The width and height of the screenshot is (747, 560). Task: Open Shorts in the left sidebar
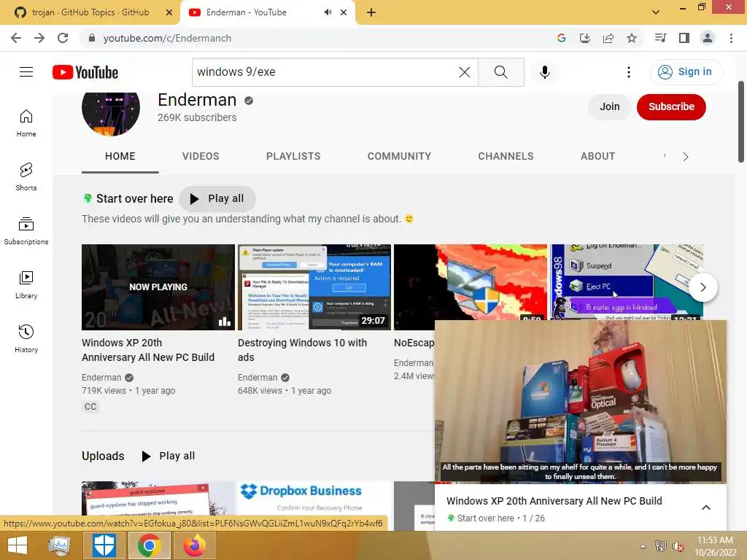point(26,176)
